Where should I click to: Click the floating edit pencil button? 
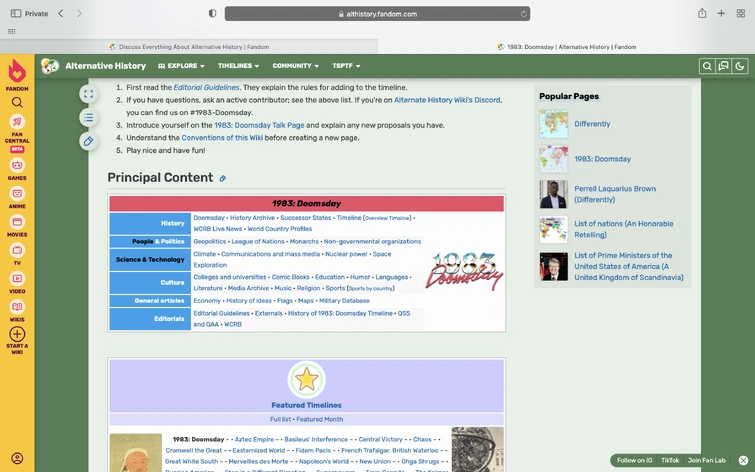(x=89, y=141)
